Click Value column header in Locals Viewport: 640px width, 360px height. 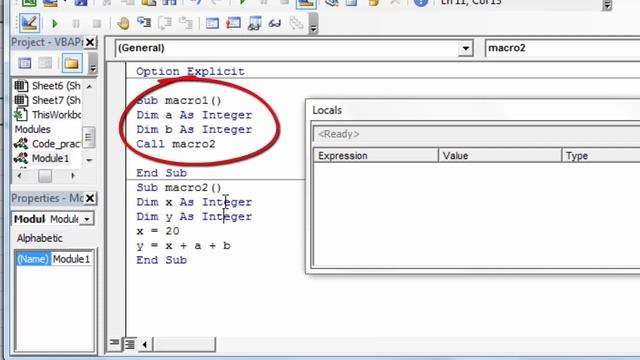(x=500, y=156)
